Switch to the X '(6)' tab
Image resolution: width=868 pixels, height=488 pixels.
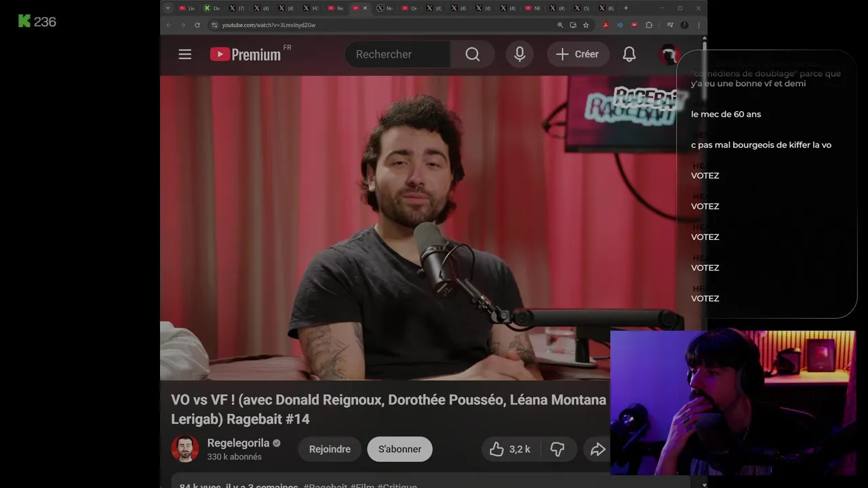tap(606, 8)
